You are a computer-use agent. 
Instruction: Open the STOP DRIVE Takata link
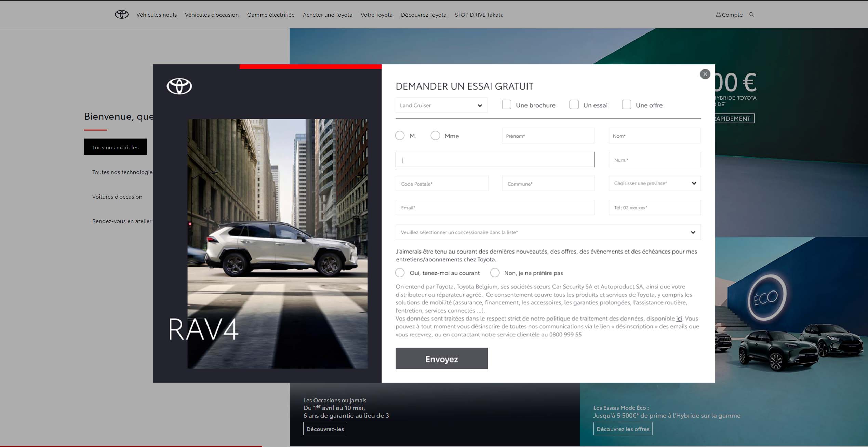coord(479,15)
